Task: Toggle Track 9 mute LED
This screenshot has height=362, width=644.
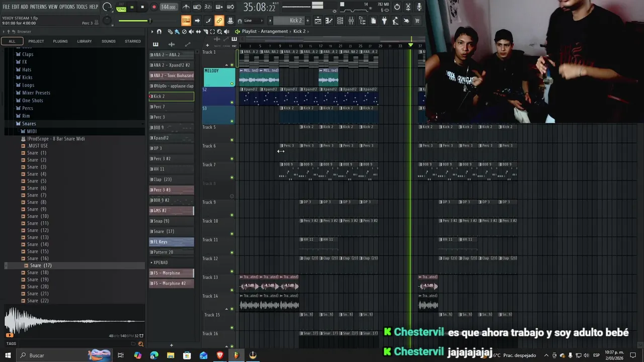Action: pyautogui.click(x=232, y=215)
